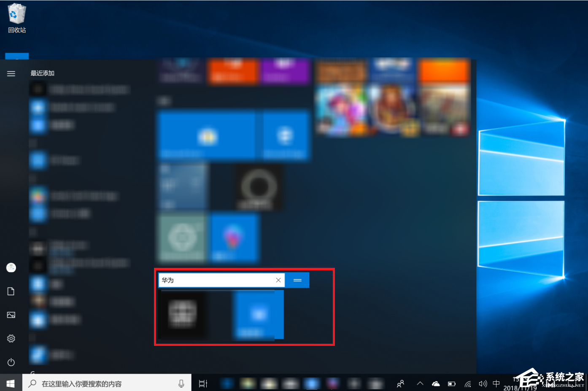
Task: Open the People icon in the system tray
Action: click(x=400, y=383)
